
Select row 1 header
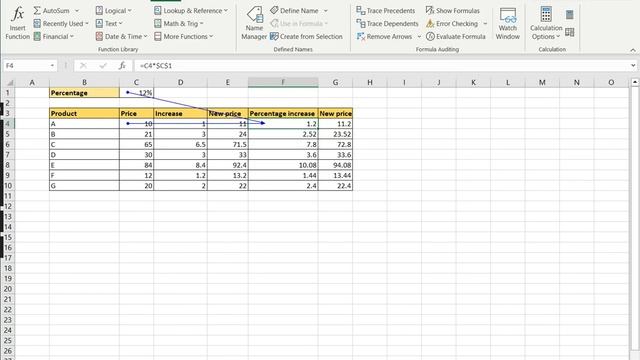(x=8, y=93)
